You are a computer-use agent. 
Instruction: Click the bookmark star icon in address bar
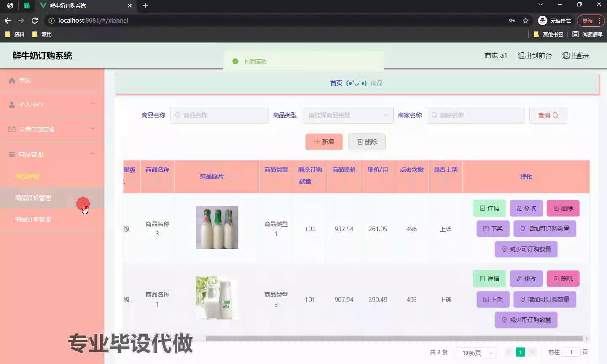[525, 21]
